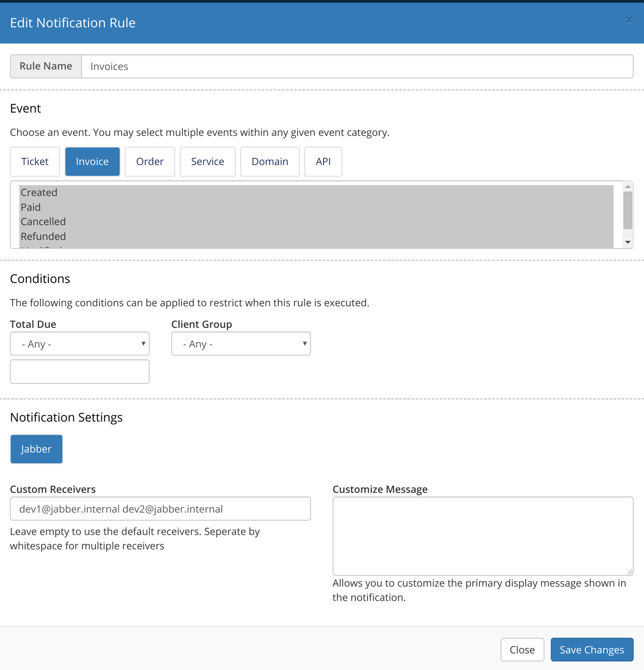The image size is (644, 670).
Task: Dismiss the dialog with the X icon
Action: [x=629, y=20]
